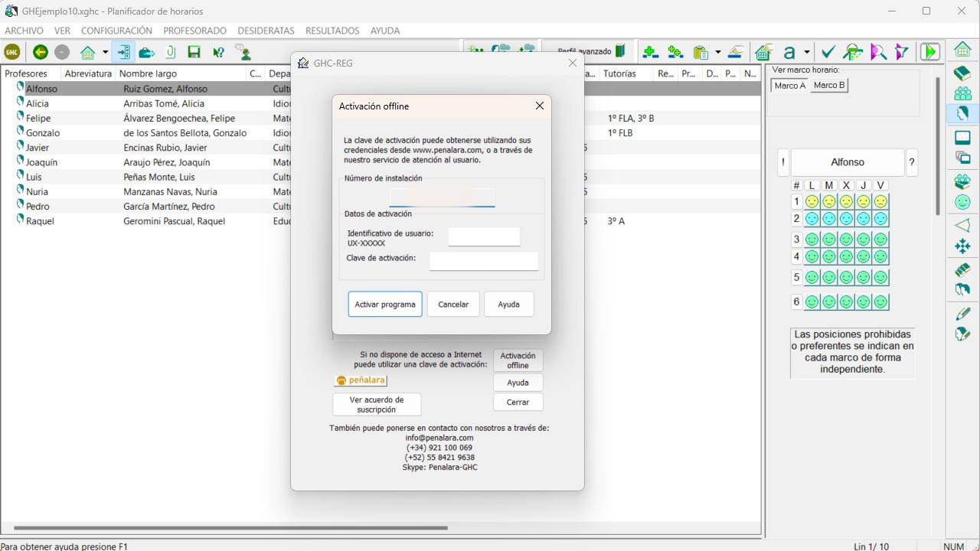Viewport: 980px width, 551px height.
Task: Click Cancelar in Activación offline dialog
Action: (x=453, y=304)
